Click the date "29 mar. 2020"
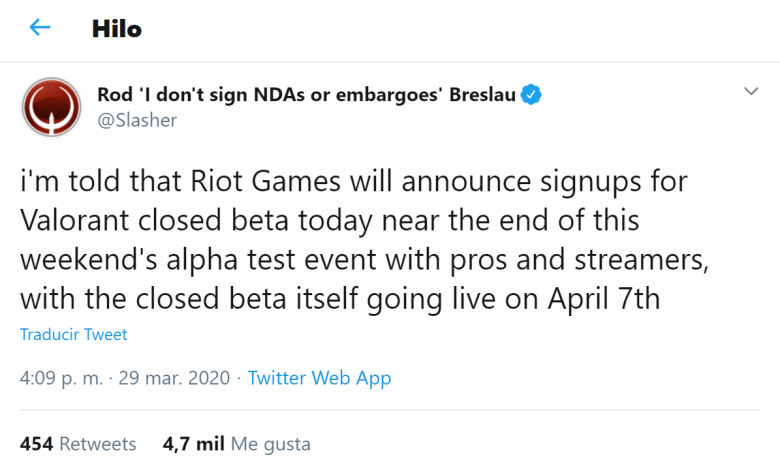Image resolution: width=780 pixels, height=470 pixels. [177, 378]
